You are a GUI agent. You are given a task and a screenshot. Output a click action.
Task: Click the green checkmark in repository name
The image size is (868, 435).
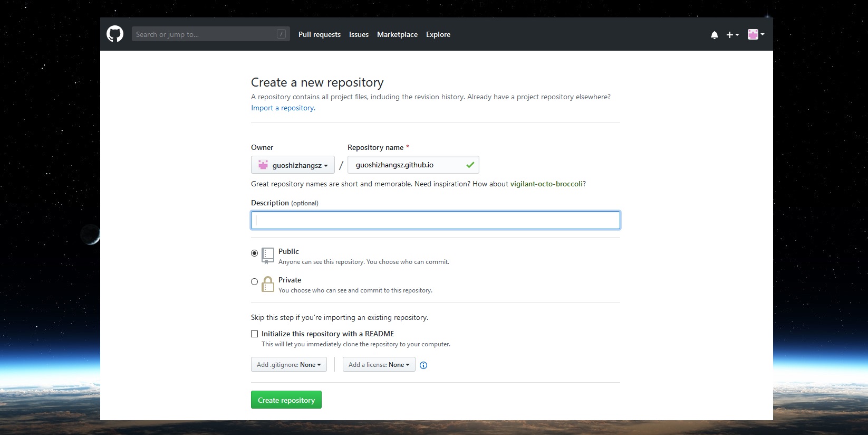pos(470,165)
